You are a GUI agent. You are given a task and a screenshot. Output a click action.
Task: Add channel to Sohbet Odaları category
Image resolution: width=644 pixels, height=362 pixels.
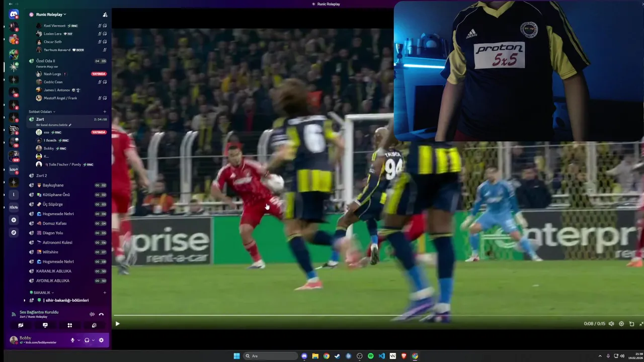click(x=105, y=112)
